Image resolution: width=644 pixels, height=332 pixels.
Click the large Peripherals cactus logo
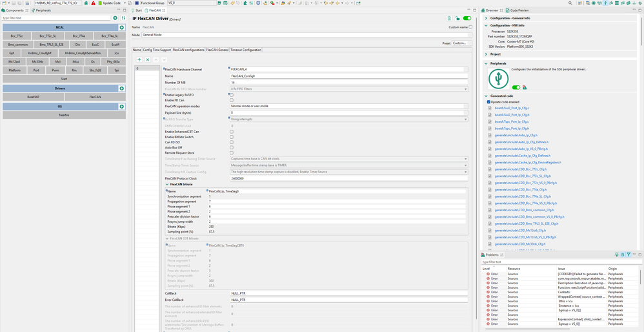pos(498,79)
